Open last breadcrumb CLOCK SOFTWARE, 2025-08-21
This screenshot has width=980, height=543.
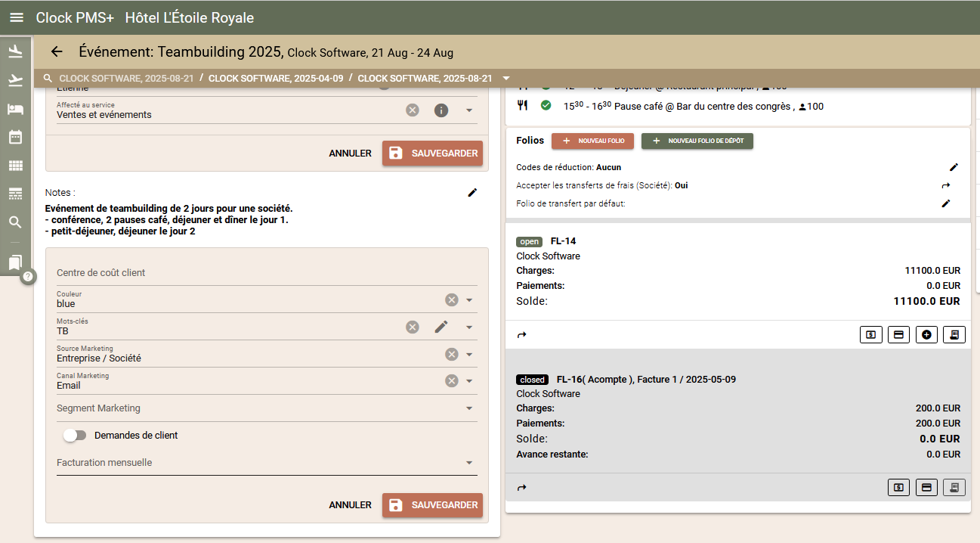[425, 79]
